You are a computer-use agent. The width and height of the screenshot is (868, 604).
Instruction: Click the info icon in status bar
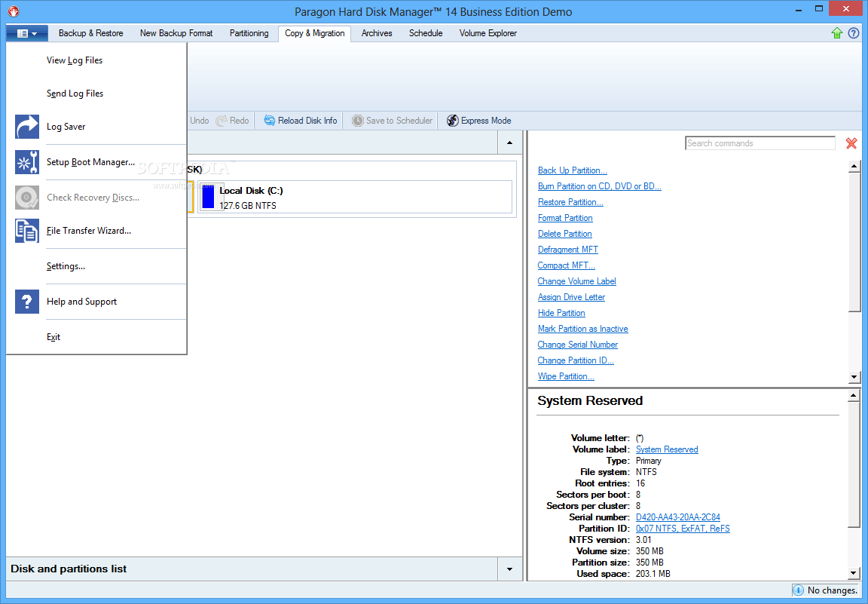coord(798,590)
